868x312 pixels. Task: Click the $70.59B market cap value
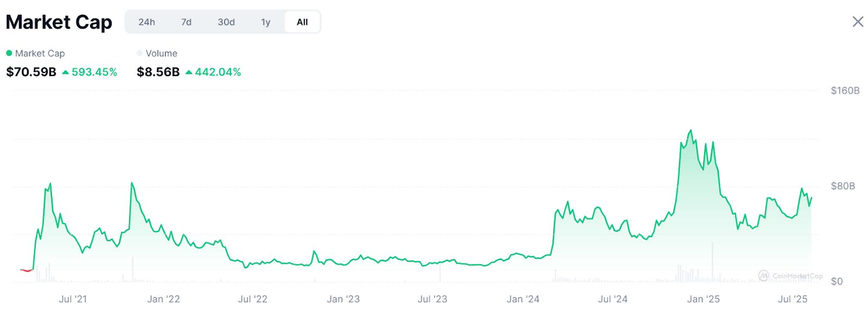(31, 72)
